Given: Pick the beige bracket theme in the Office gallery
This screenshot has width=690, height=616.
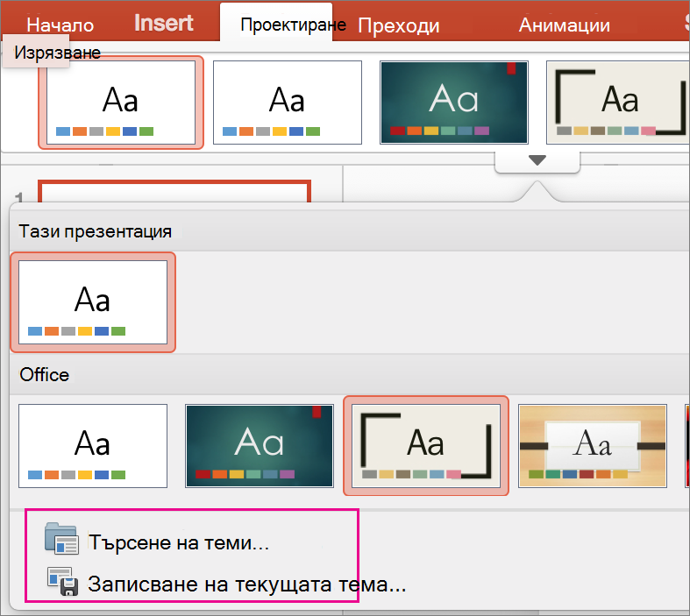Looking at the screenshot, I should click(x=426, y=446).
